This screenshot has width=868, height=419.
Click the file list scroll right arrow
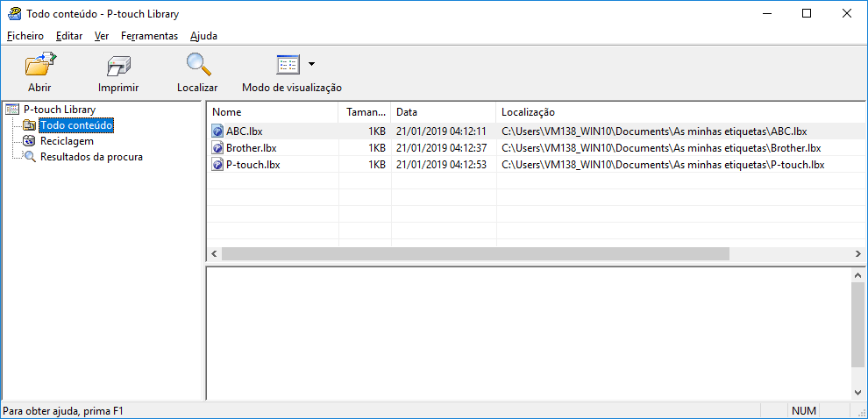click(858, 253)
